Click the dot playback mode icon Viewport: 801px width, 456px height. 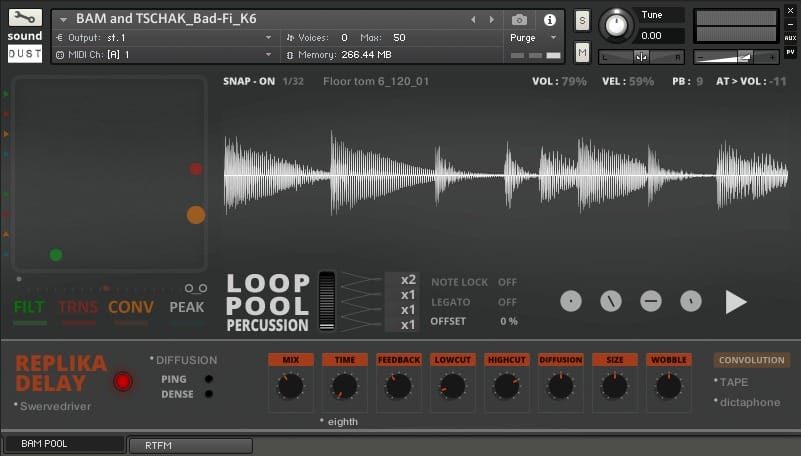click(x=571, y=301)
